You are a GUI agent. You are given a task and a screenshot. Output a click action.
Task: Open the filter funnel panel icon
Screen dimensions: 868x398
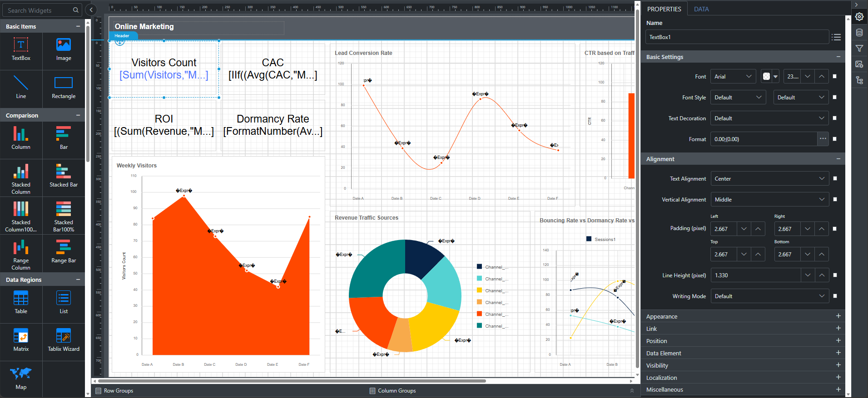click(859, 49)
